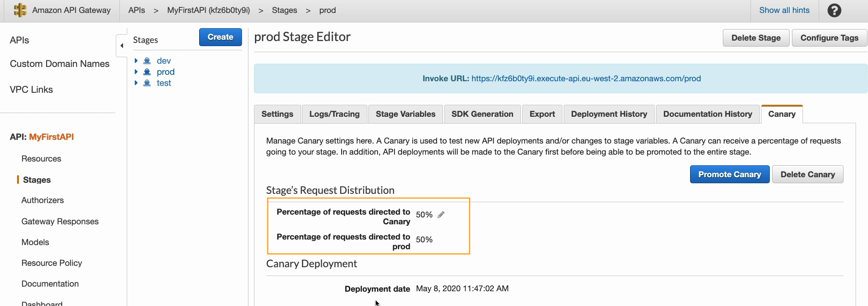Screen dimensions: 868x306
Task: Click the deployment date May 8, 2020 value
Action: (x=462, y=288)
